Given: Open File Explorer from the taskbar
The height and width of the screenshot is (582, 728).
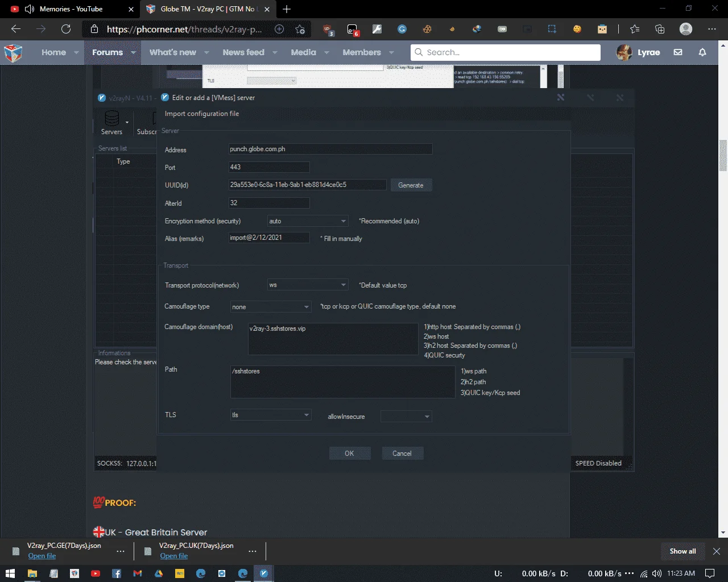Looking at the screenshot, I should [x=32, y=573].
